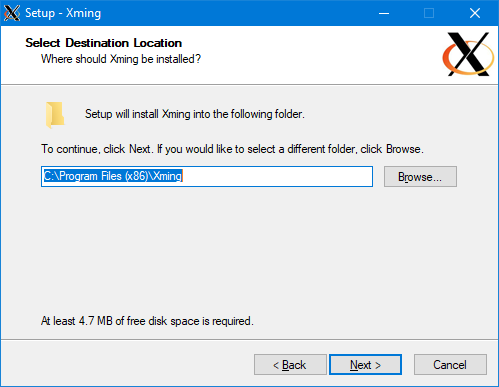The width and height of the screenshot is (499, 387).
Task: Click the disabled maximize button
Action: tap(429, 13)
